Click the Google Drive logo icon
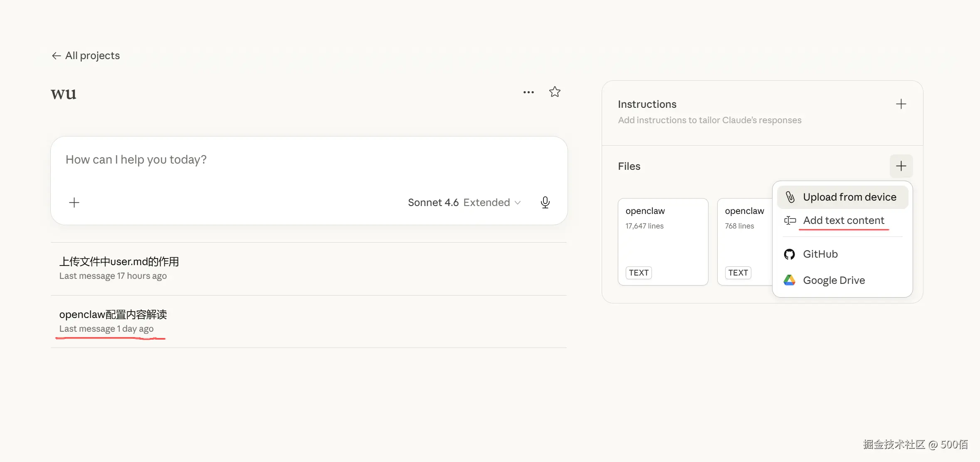The image size is (980, 462). [789, 280]
